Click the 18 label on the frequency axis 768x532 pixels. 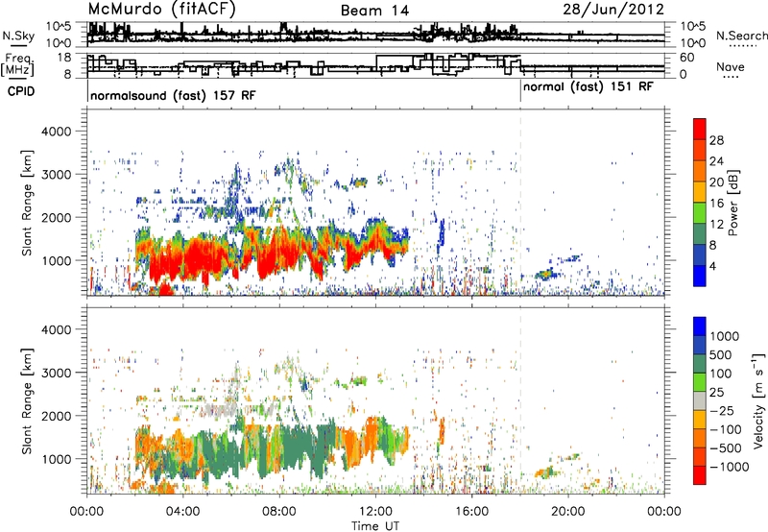(x=64, y=58)
